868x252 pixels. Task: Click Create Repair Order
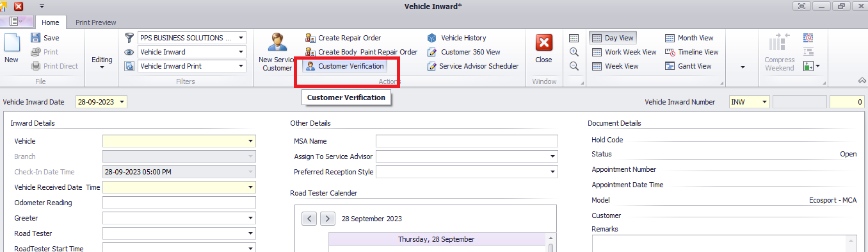point(343,38)
